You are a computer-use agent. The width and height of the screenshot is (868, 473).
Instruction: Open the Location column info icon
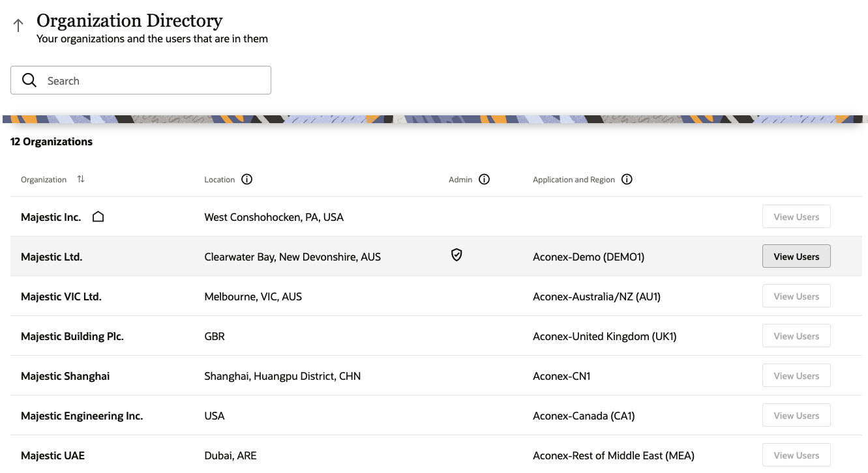click(247, 179)
